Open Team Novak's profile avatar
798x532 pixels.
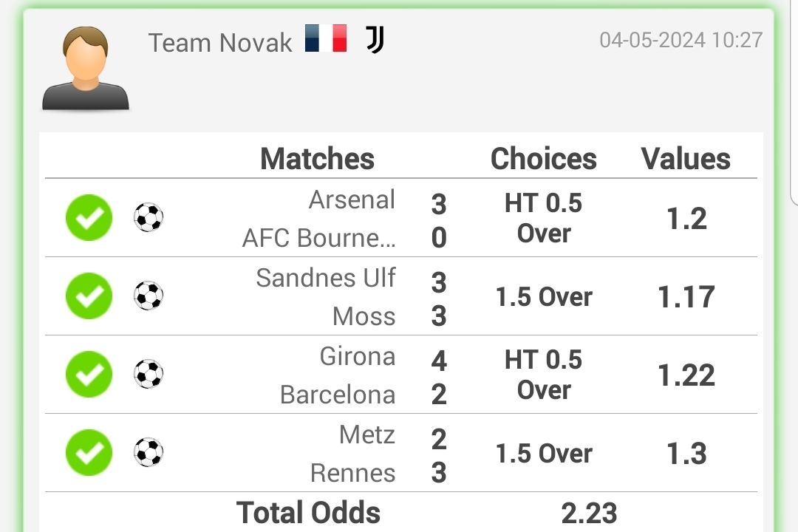pos(86,68)
